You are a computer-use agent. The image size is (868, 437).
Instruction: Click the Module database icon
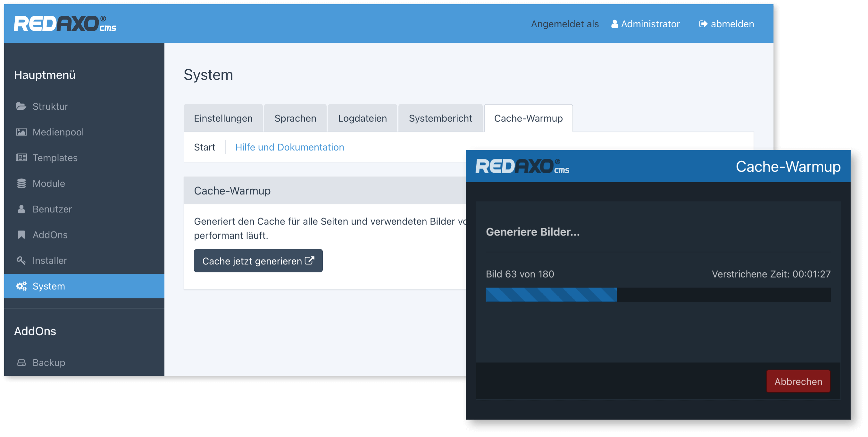pyautogui.click(x=21, y=184)
